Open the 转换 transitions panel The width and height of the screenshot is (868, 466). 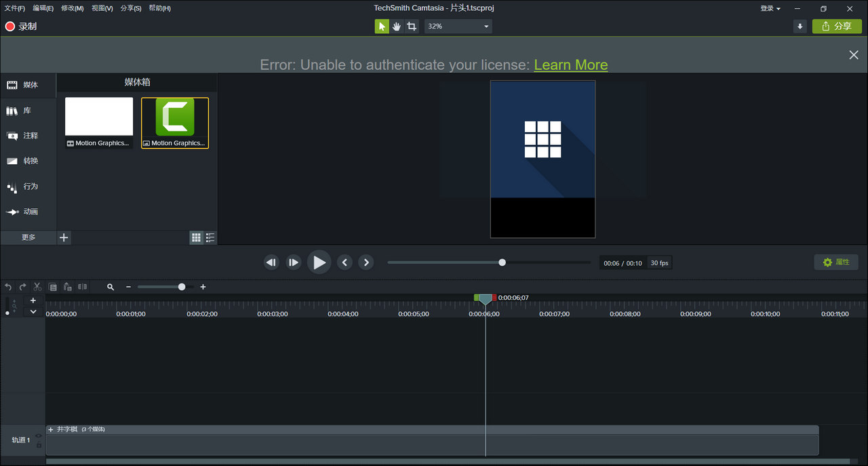click(x=23, y=161)
